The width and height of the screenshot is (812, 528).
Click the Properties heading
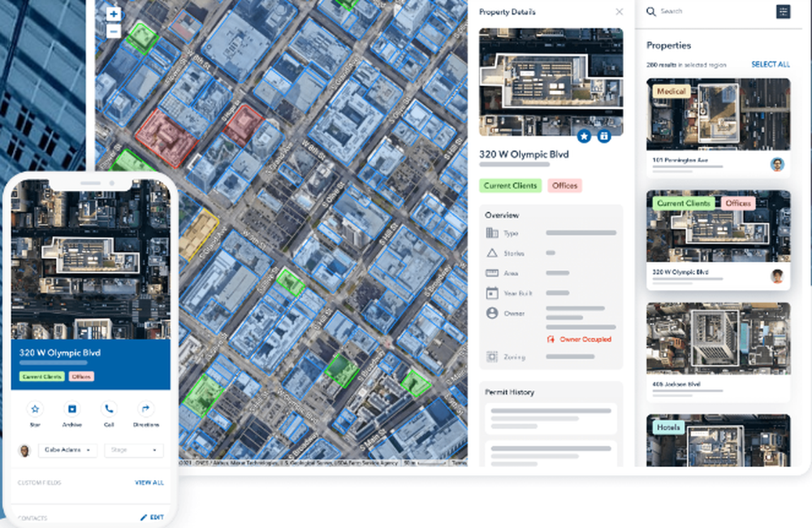[x=668, y=45]
